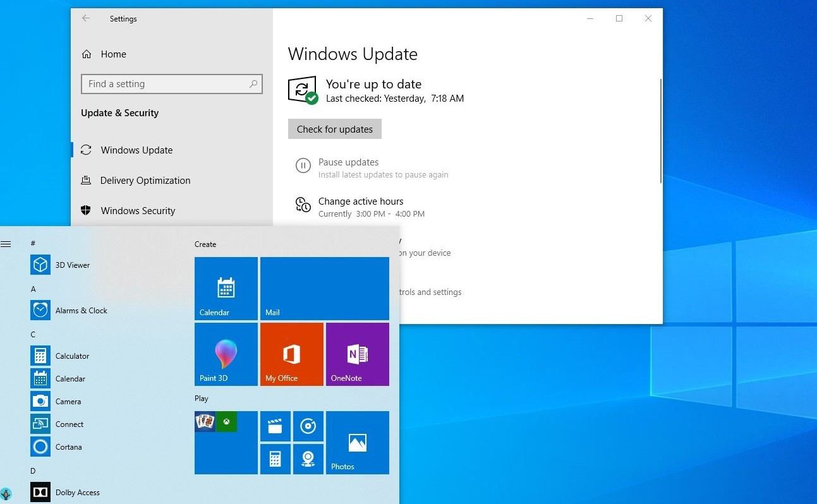The image size is (817, 504).
Task: Select Windows Update in the sidebar
Action: click(x=136, y=150)
